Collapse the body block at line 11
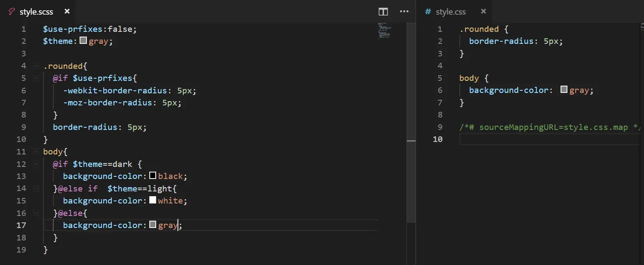 (36, 152)
